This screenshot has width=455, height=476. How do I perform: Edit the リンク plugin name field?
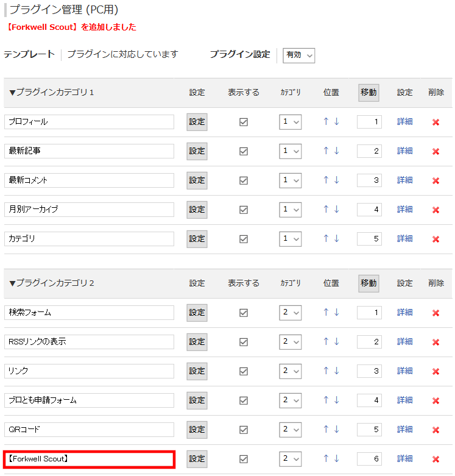(x=89, y=371)
